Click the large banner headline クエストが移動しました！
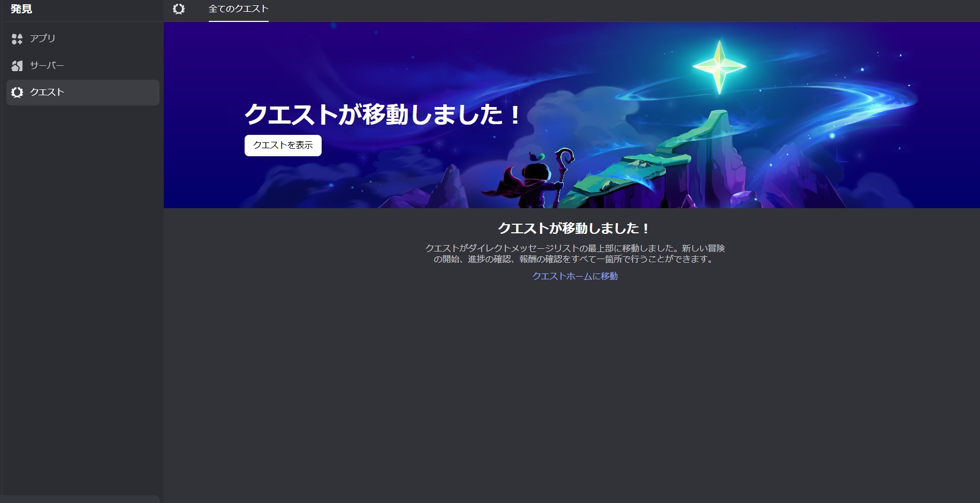 (382, 115)
